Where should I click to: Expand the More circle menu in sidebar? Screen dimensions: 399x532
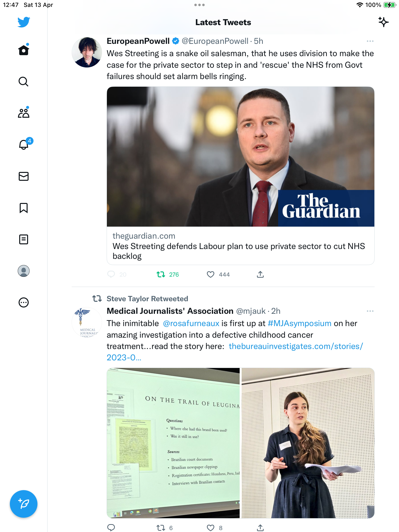pos(24,302)
